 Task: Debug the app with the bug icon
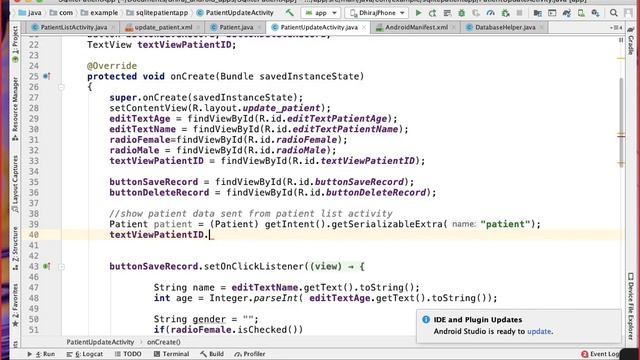[462, 13]
